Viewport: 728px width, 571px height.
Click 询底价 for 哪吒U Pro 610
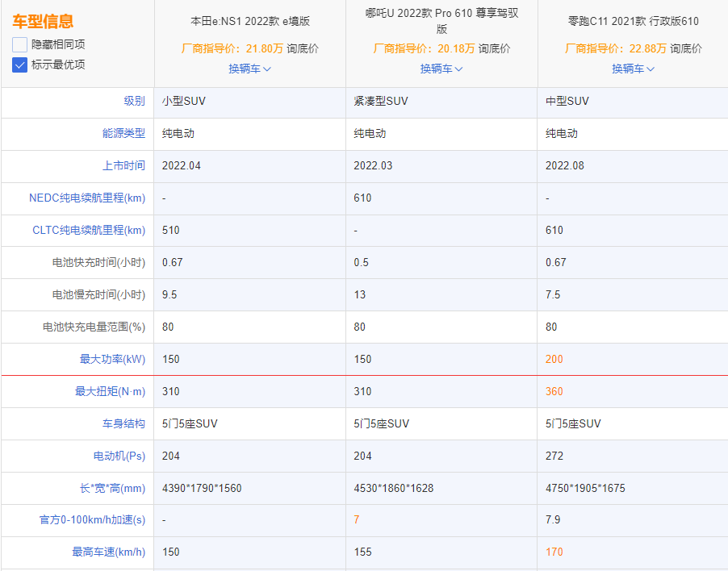(494, 48)
